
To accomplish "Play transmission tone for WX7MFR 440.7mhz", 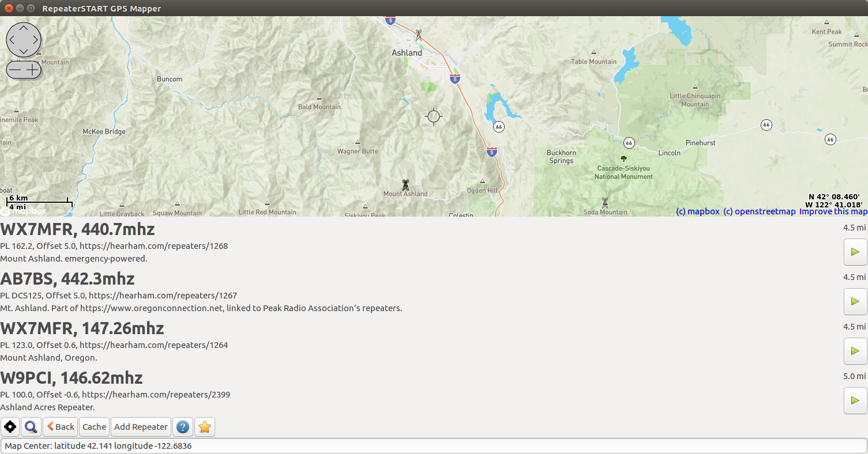I will click(x=855, y=252).
